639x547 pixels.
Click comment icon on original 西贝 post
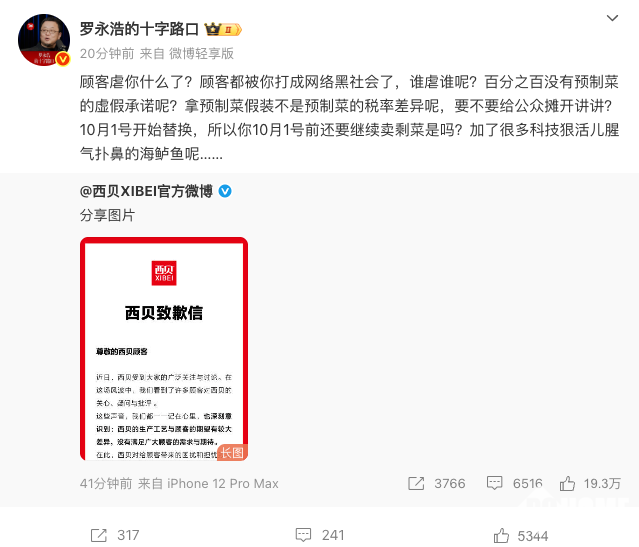[x=494, y=483]
